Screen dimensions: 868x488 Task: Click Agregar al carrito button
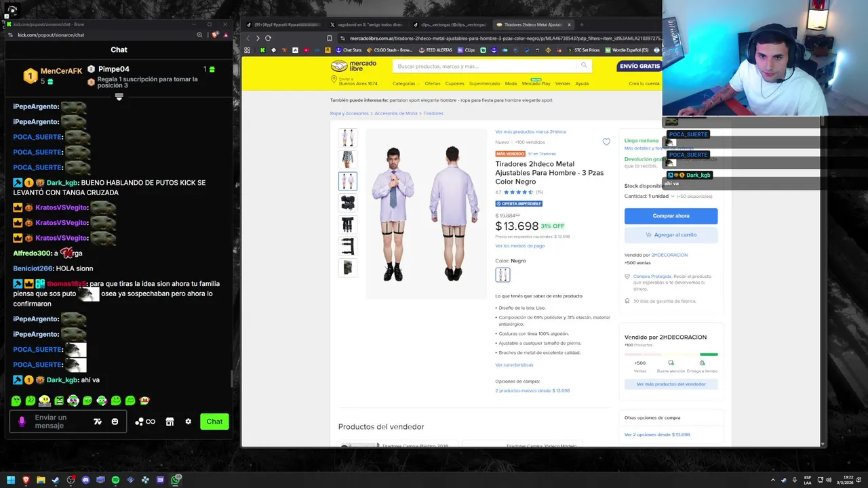click(671, 235)
